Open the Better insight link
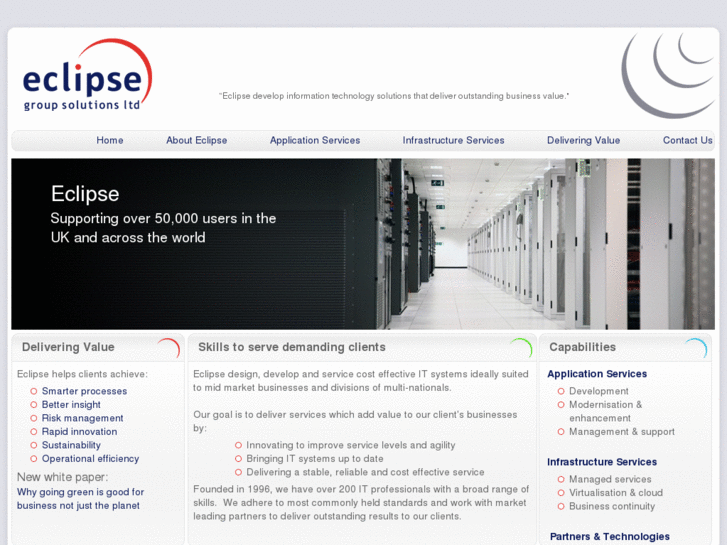 [x=71, y=404]
